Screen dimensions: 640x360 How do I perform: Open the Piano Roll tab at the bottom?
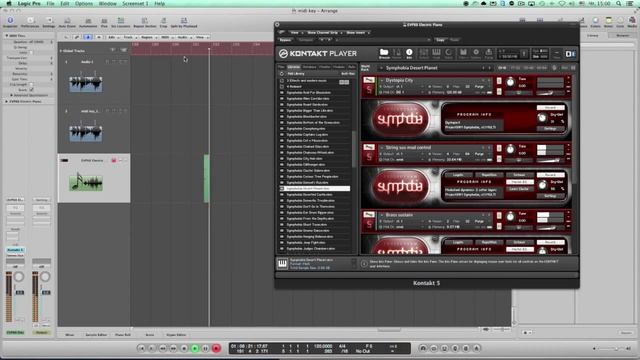pos(122,335)
